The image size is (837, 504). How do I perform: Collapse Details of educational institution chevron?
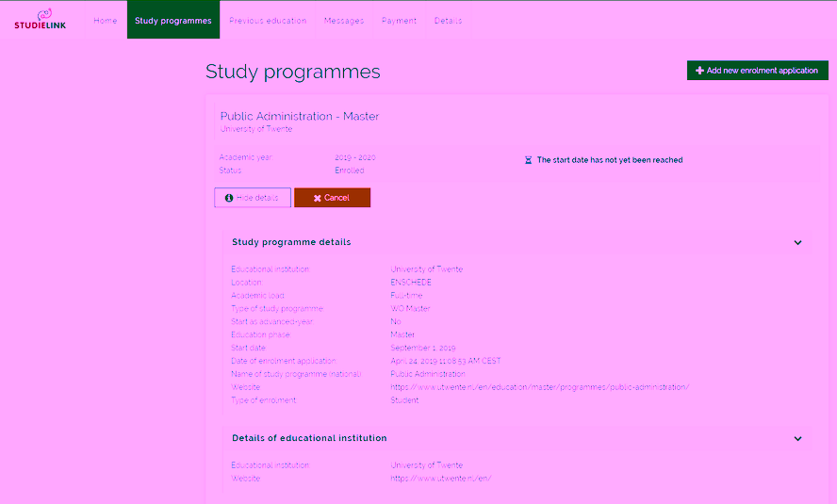click(x=797, y=439)
